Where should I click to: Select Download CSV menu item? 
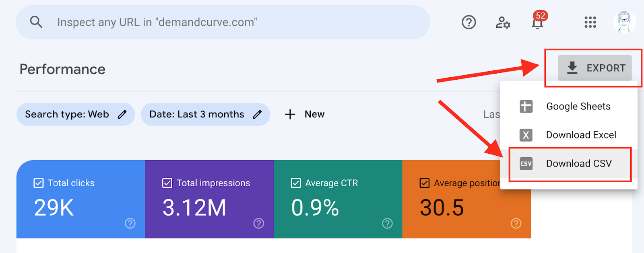tap(578, 164)
